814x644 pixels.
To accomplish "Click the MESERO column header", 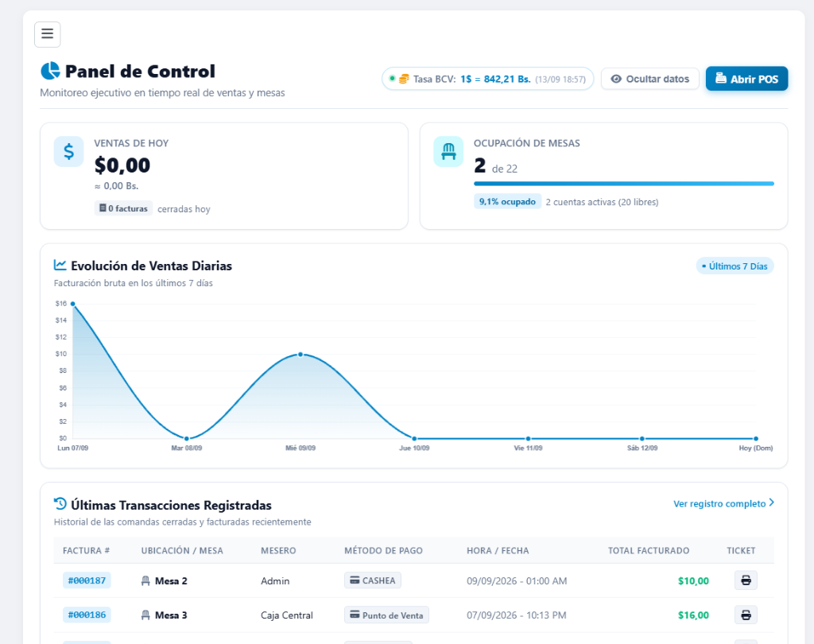I will (x=278, y=550).
